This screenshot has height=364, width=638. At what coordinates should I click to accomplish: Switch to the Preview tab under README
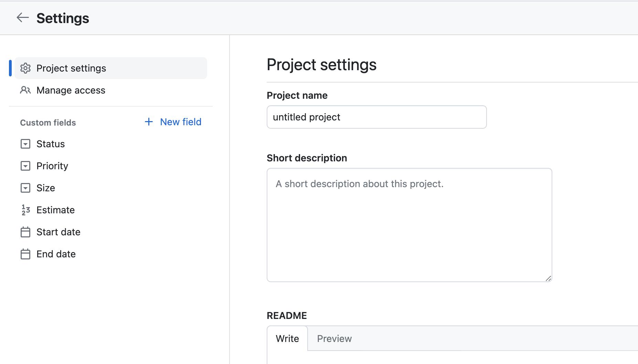(334, 339)
